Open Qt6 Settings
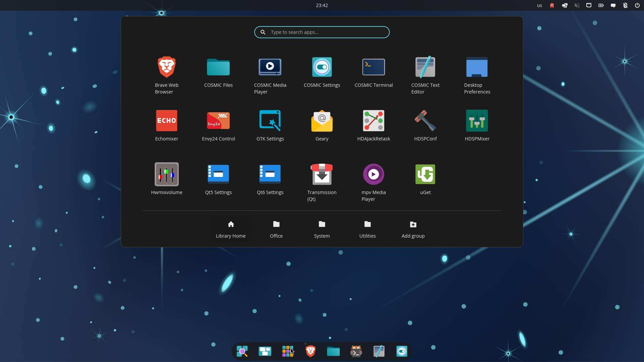This screenshot has height=362, width=644. [270, 179]
